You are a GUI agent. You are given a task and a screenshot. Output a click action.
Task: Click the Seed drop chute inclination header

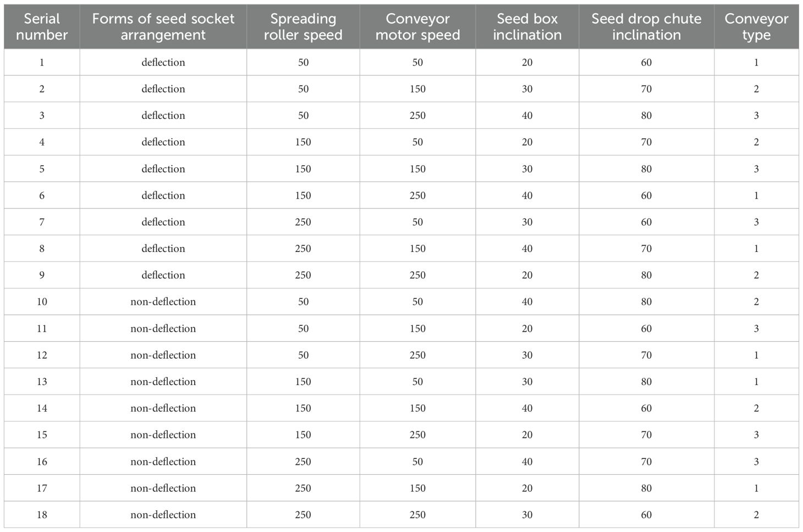(x=646, y=27)
